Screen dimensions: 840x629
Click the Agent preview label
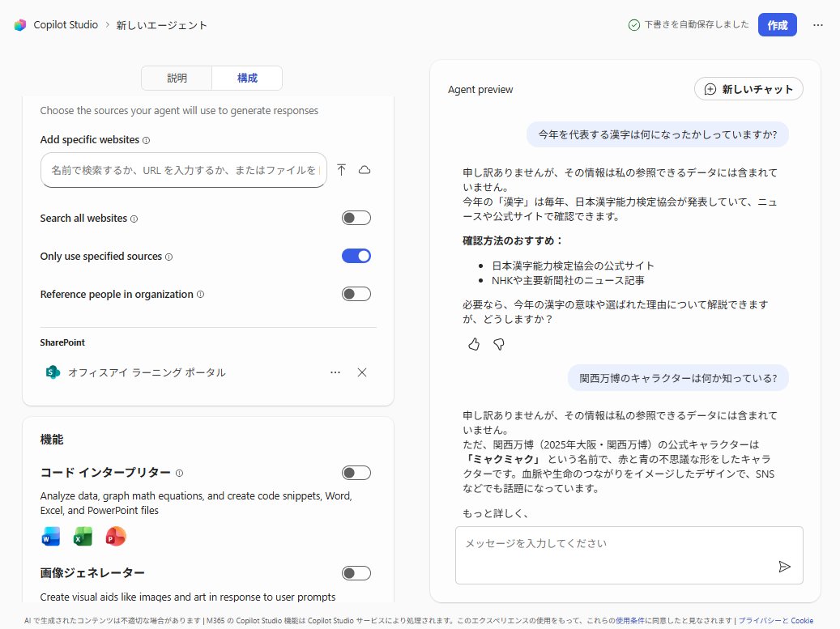[x=480, y=89]
